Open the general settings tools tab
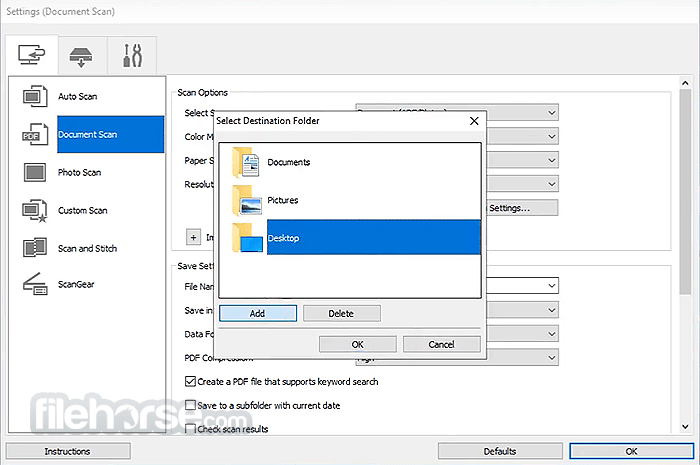Viewport: 700px width, 465px height. 132,55
